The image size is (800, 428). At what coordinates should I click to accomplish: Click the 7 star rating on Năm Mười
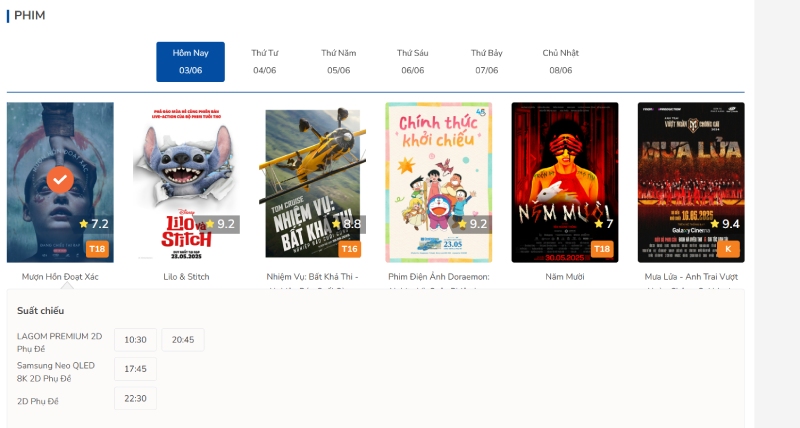(604, 224)
